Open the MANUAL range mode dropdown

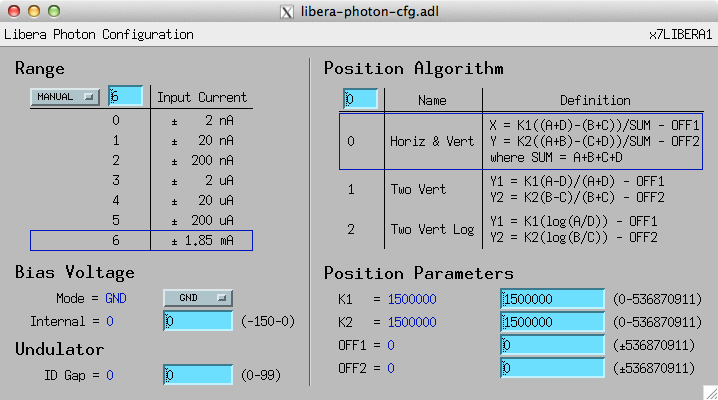(x=65, y=97)
